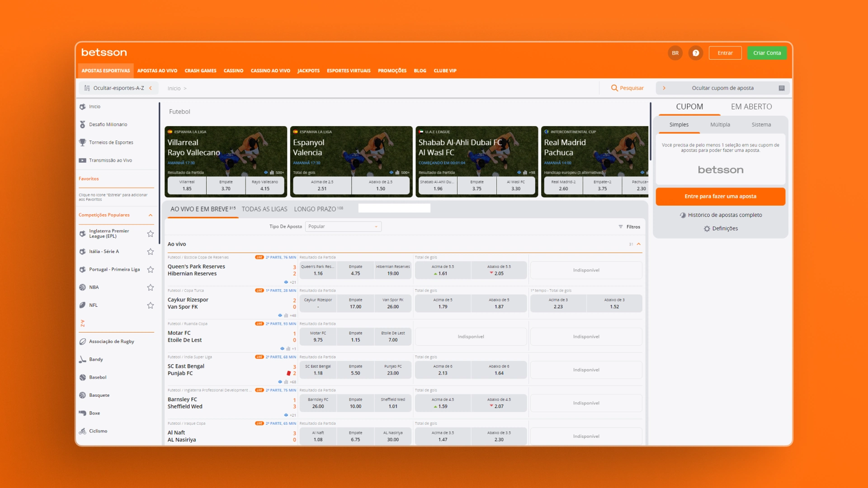Click the Boxe glove icon

tap(82, 413)
